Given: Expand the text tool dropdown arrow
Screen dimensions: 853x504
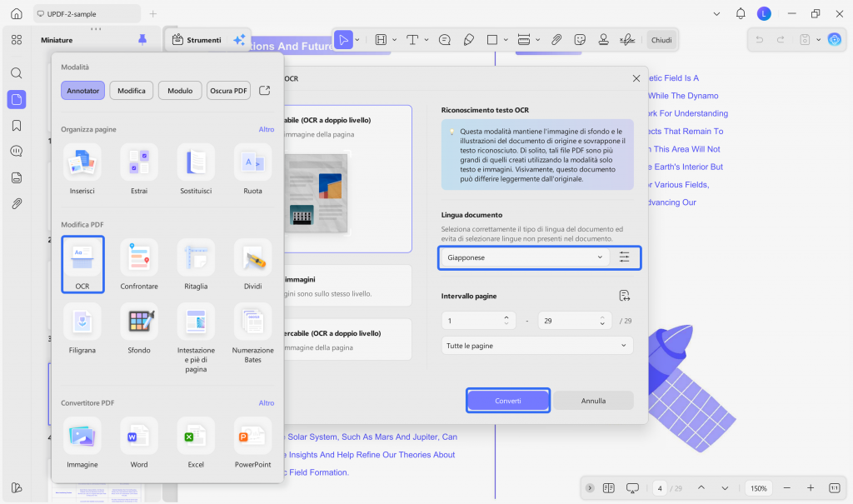Looking at the screenshot, I should click(x=426, y=40).
